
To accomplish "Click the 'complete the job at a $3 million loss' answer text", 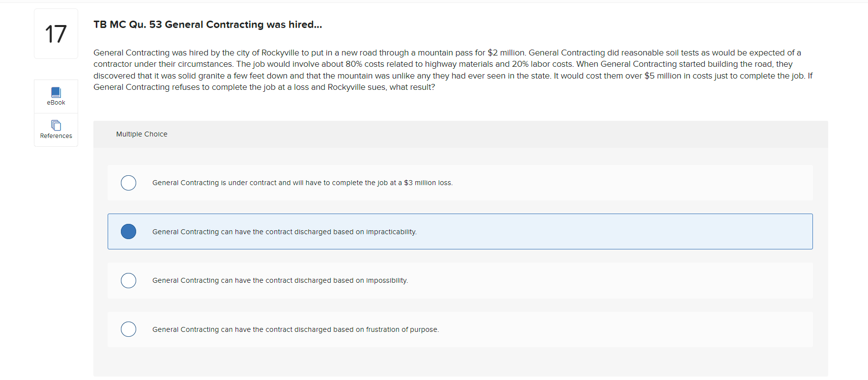I will [302, 183].
